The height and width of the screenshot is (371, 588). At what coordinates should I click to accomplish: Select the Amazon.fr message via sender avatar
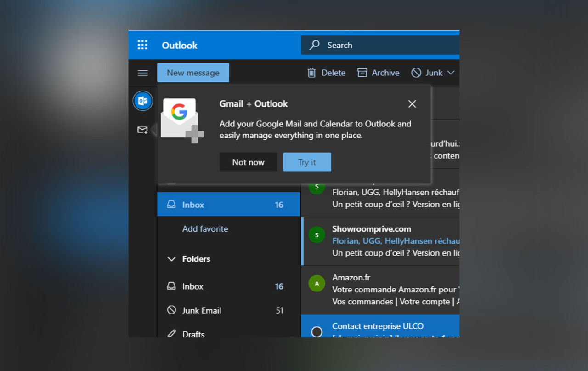(317, 284)
